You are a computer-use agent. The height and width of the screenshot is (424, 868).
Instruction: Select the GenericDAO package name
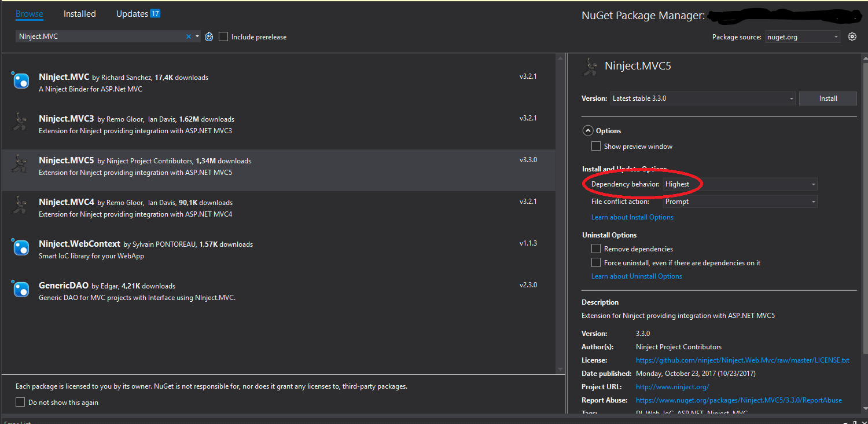point(64,286)
